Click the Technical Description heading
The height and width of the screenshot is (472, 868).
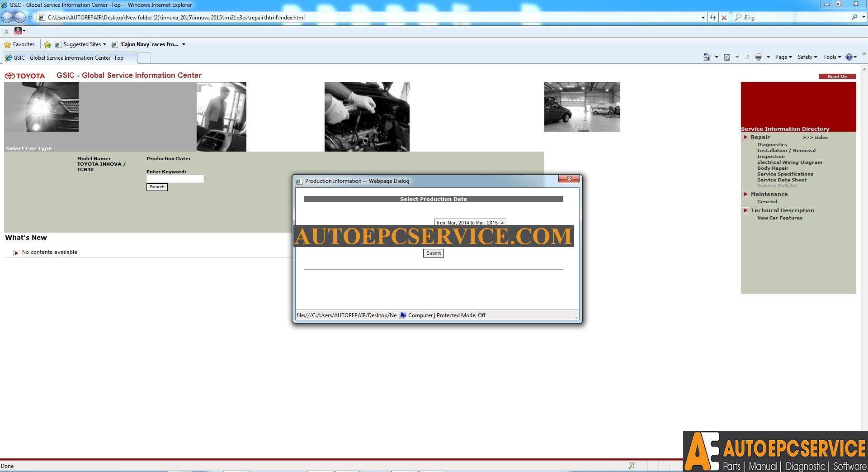[x=782, y=210]
